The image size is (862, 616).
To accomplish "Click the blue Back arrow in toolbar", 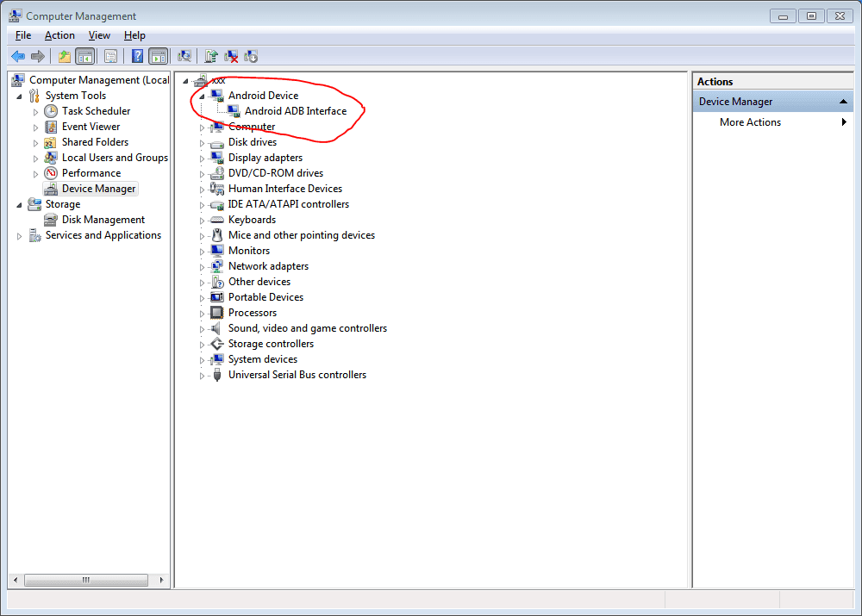I will point(18,56).
